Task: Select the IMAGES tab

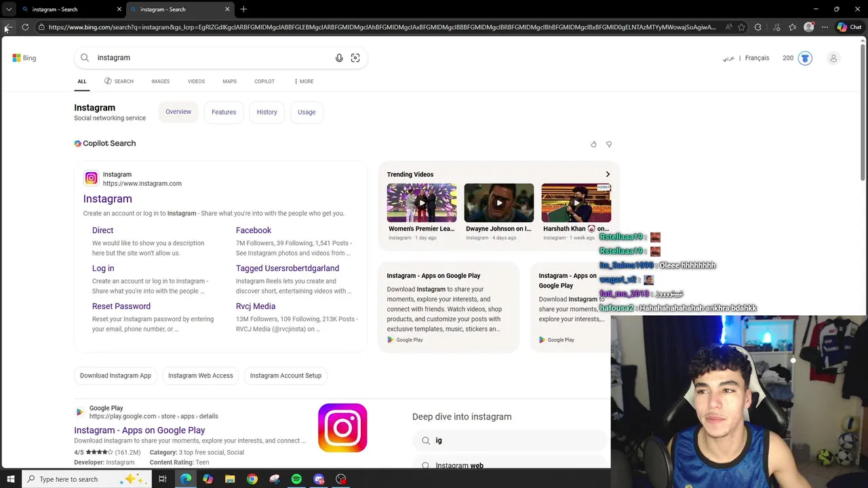Action: (x=161, y=81)
